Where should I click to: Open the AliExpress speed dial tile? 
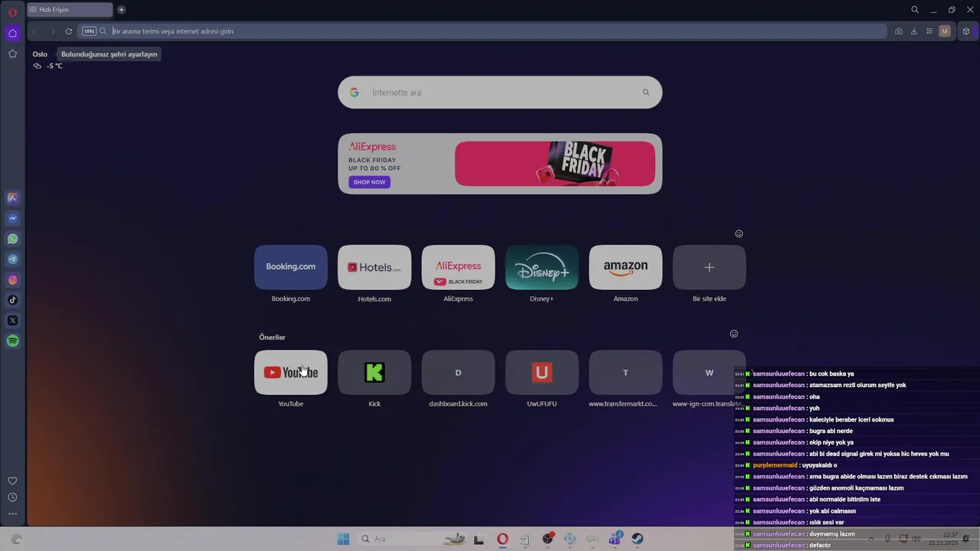pos(458,267)
